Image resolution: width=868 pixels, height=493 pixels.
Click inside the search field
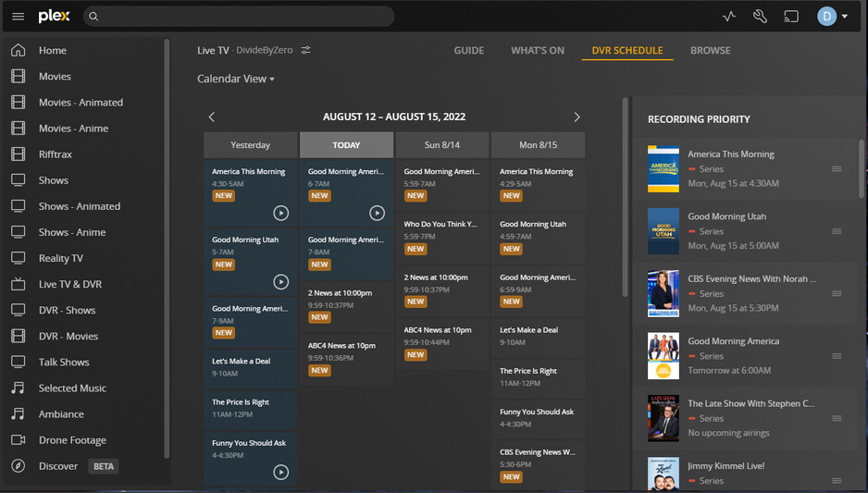239,16
